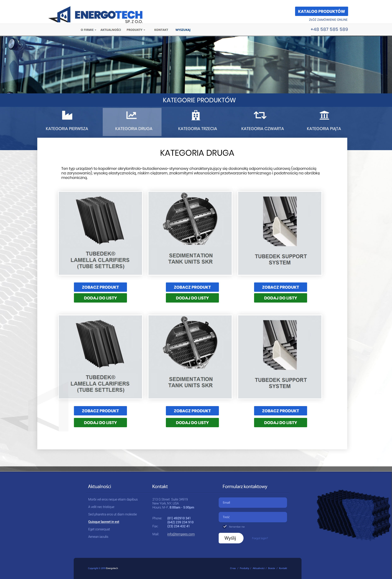
Task: Toggle the Remember me checkbox
Action: pos(225,526)
